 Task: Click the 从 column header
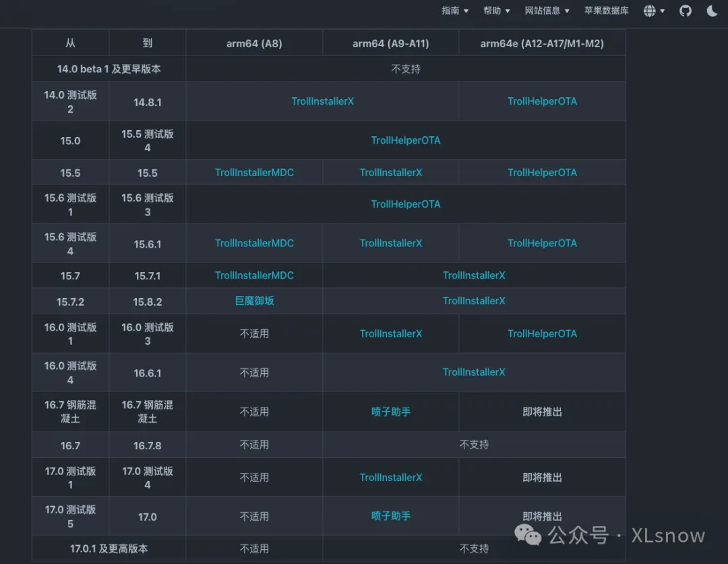click(x=71, y=43)
